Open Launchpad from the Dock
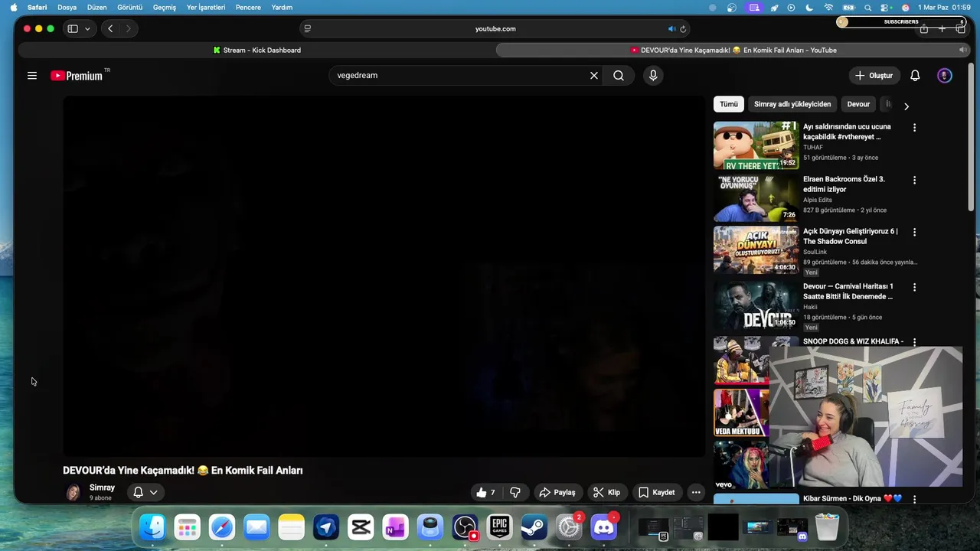Screen dimensions: 980x551 tap(187, 527)
